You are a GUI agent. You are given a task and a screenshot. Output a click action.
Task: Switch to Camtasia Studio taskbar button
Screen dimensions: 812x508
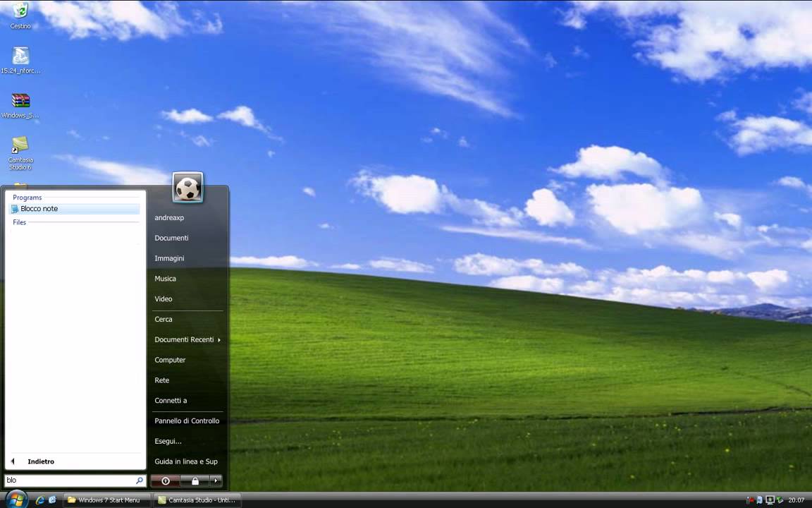click(x=198, y=500)
